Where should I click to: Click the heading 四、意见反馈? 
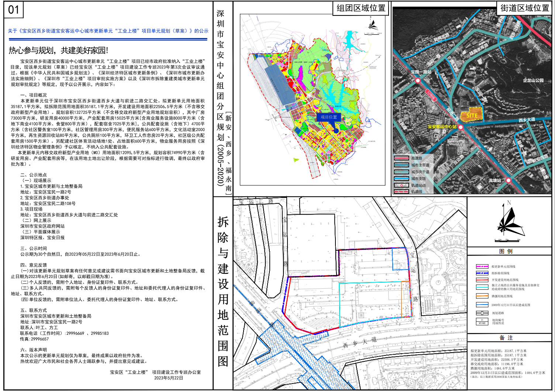34,265
